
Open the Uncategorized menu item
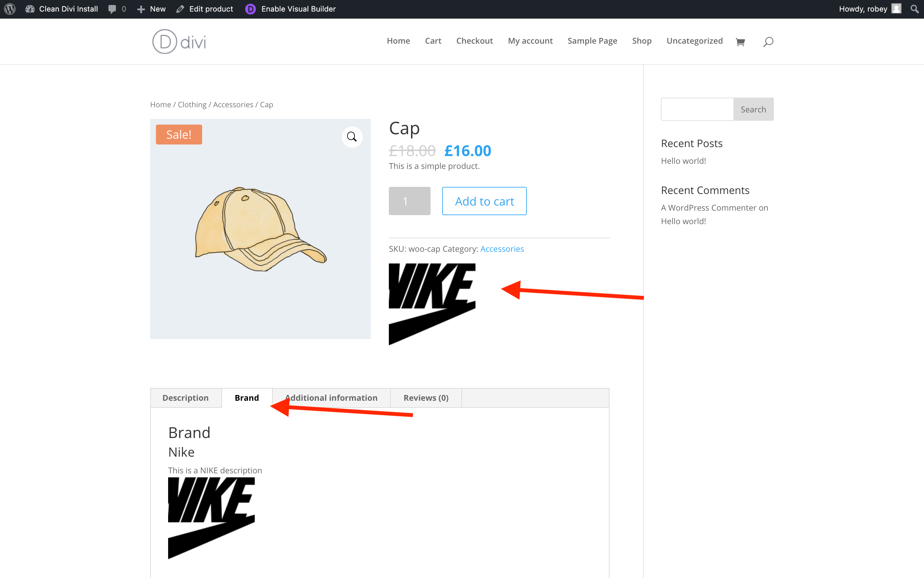coord(695,41)
